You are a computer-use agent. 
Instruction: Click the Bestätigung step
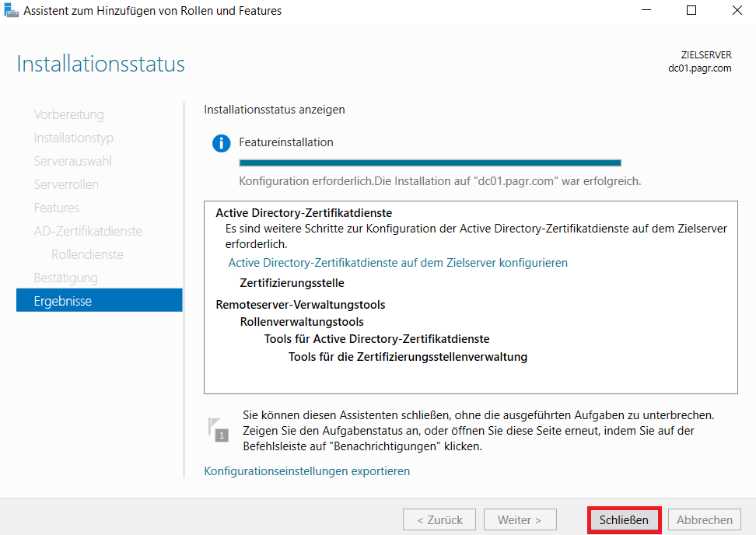click(x=65, y=278)
